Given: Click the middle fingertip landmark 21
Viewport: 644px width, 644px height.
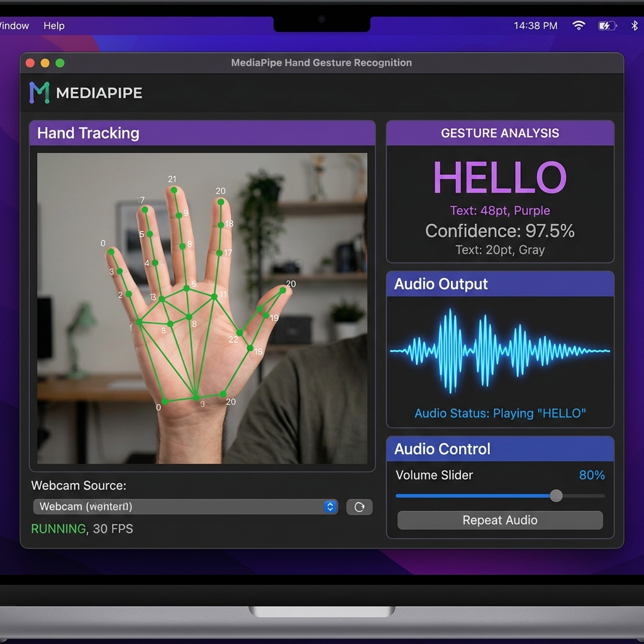Looking at the screenshot, I should (x=174, y=190).
